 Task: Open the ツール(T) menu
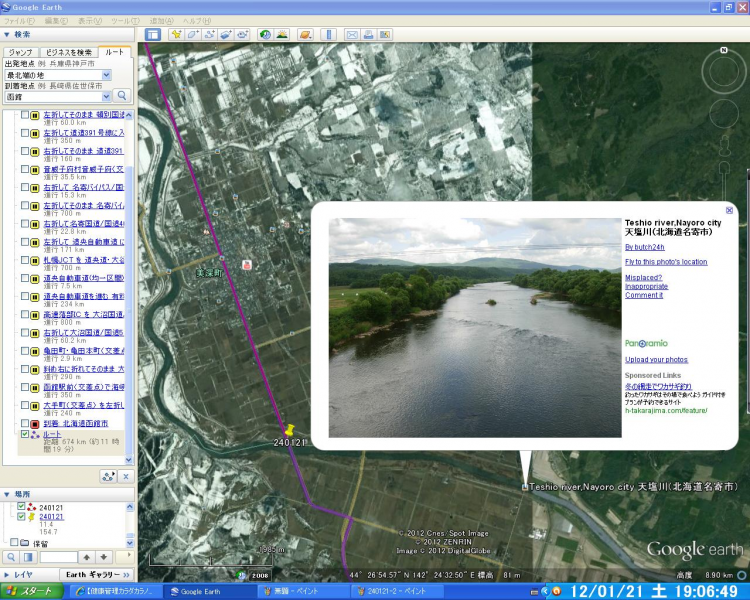coord(125,21)
